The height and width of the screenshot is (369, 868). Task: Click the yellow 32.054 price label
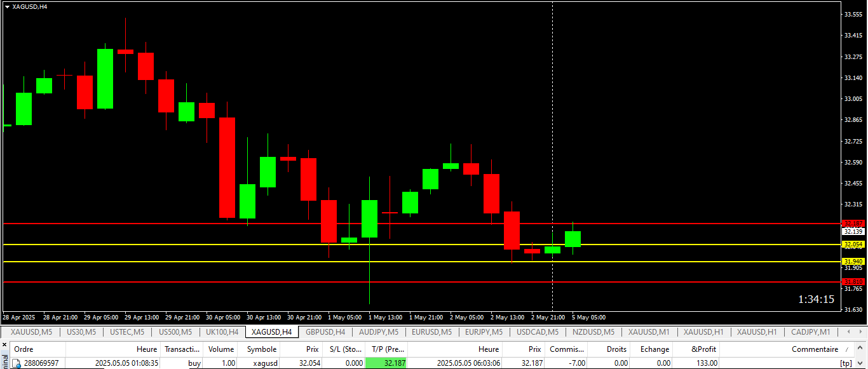[x=853, y=245]
